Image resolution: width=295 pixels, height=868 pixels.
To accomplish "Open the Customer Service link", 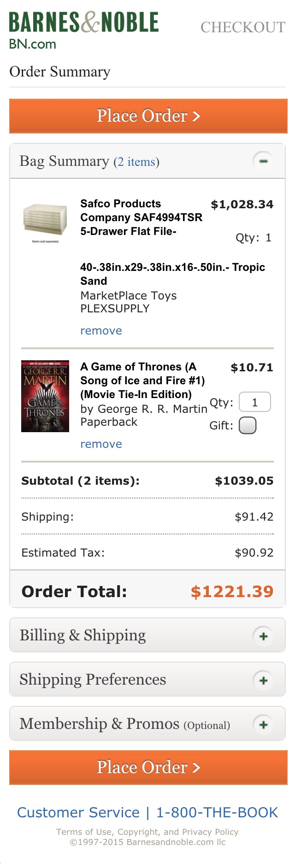I will pos(78,812).
